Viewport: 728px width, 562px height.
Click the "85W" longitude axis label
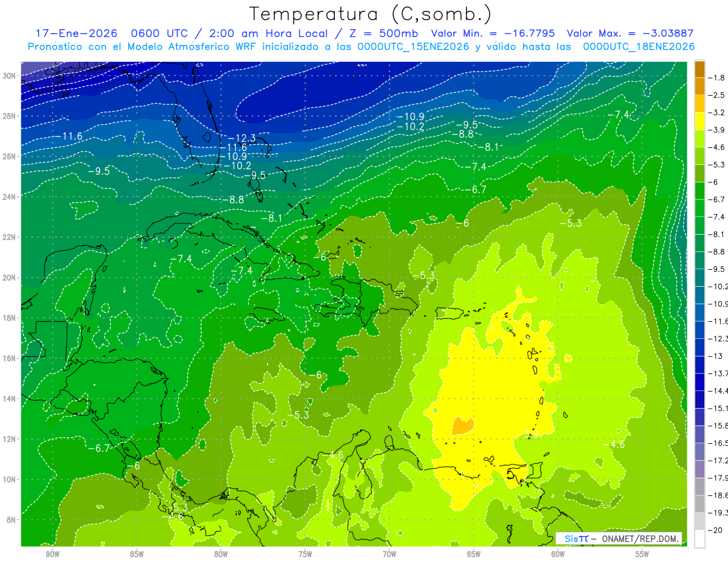pyautogui.click(x=136, y=554)
